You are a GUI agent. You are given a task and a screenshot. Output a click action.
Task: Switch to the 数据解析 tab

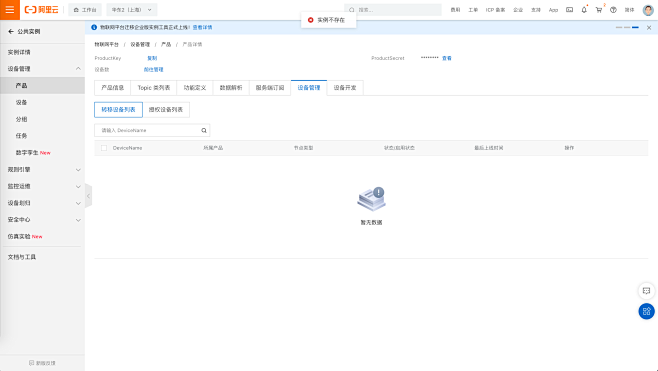tap(231, 88)
